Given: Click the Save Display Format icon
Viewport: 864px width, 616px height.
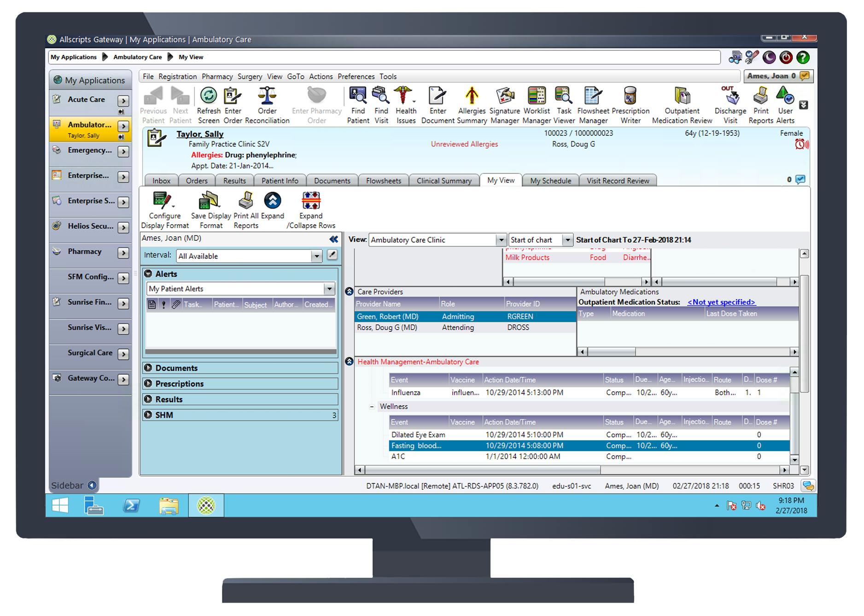Looking at the screenshot, I should 210,201.
